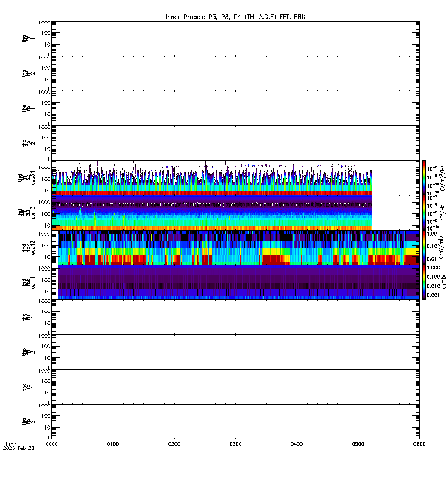
Task: Click the thd fbk edc12 filter bank spectrogram
Action: pyautogui.click(x=238, y=247)
